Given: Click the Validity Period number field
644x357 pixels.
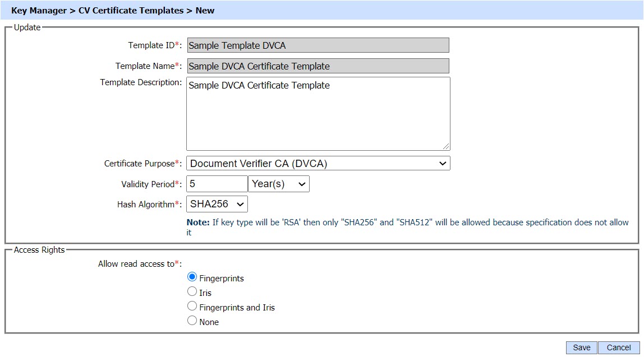Looking at the screenshot, I should point(217,184).
